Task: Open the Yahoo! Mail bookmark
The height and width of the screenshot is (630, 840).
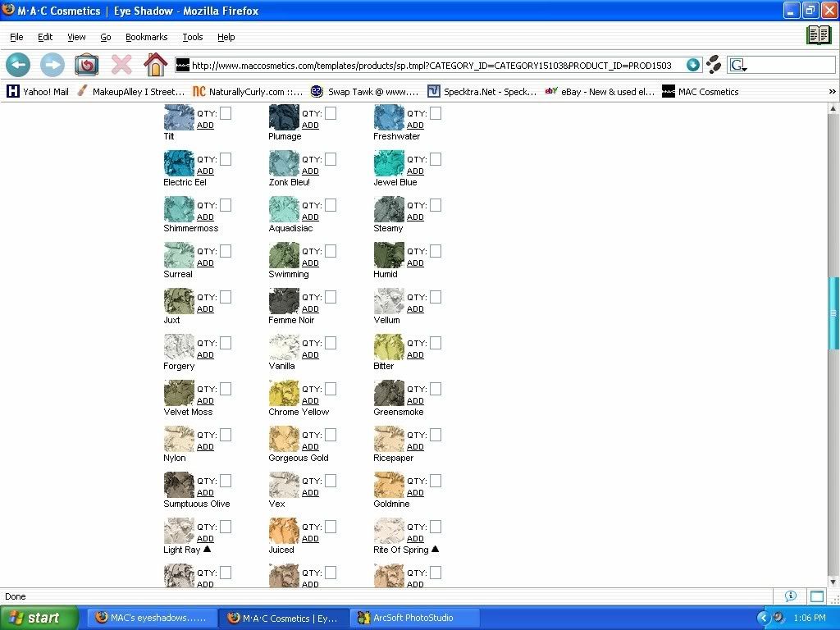Action: pyautogui.click(x=38, y=92)
